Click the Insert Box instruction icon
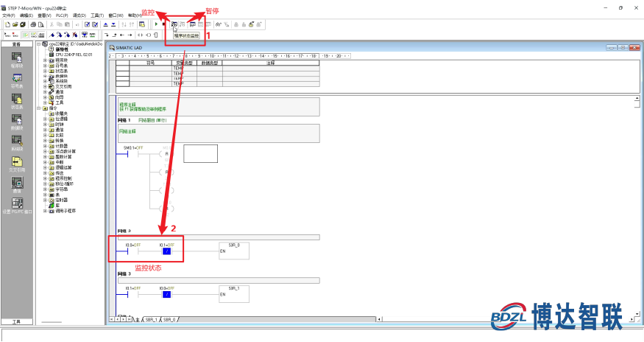The width and height of the screenshot is (644, 342). 155,35
